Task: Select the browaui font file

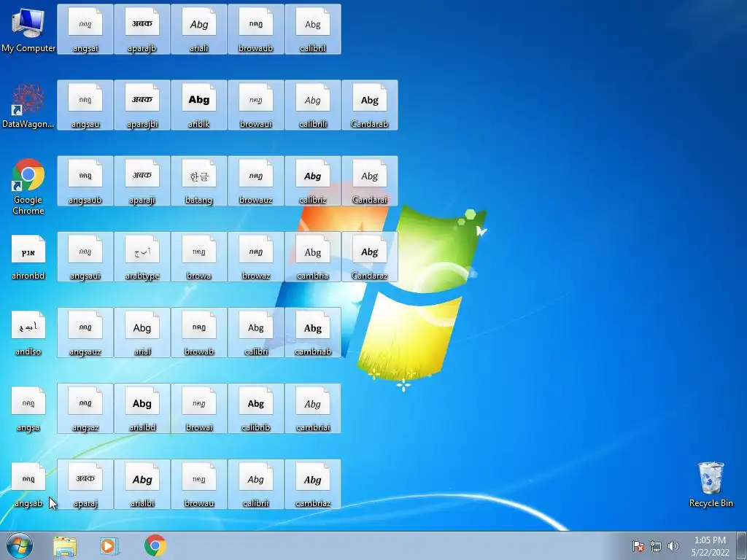Action: (x=256, y=105)
